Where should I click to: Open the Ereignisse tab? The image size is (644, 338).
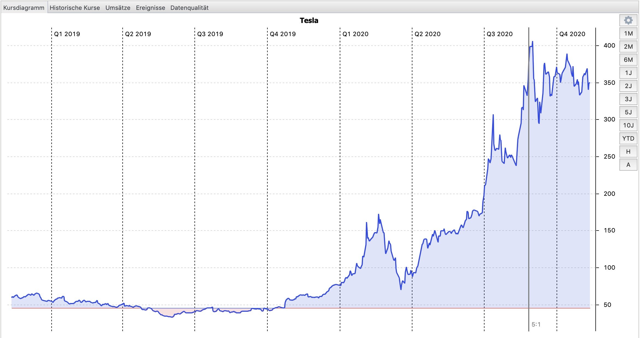point(150,8)
